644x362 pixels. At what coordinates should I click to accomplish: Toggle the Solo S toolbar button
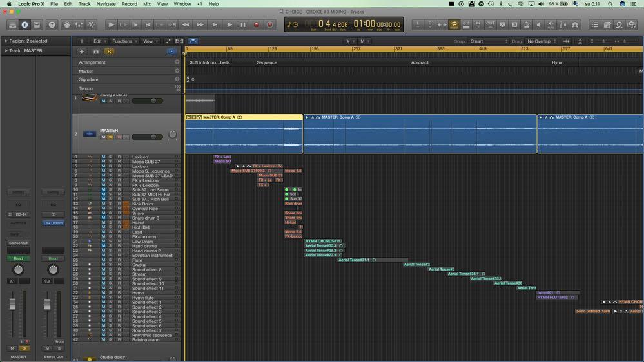514,24
